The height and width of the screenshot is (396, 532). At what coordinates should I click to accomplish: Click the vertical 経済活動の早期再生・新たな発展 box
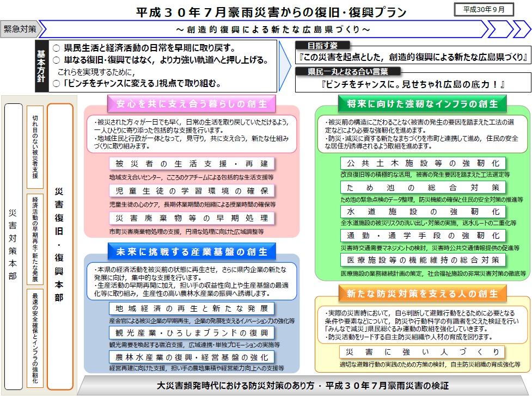point(35,239)
